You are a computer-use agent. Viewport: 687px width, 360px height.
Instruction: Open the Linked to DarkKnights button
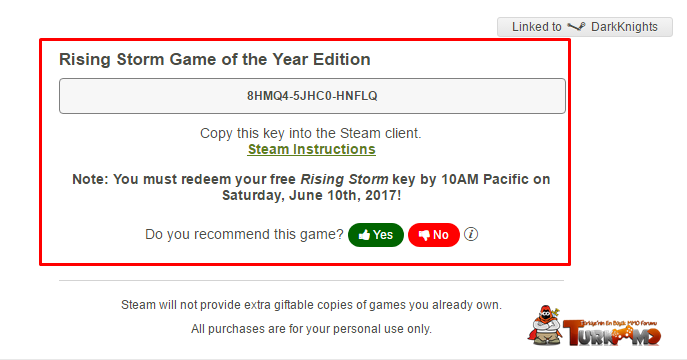coord(584,27)
